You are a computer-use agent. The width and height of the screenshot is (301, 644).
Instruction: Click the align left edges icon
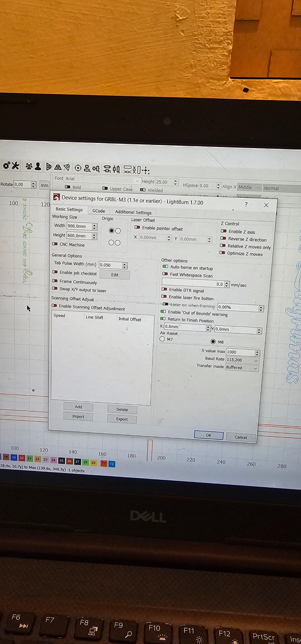pos(87,169)
